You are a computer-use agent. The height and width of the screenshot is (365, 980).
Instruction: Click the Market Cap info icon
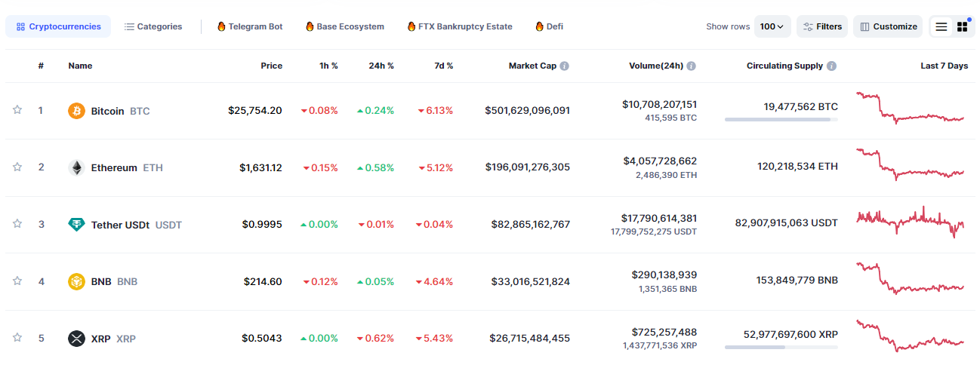coord(565,66)
